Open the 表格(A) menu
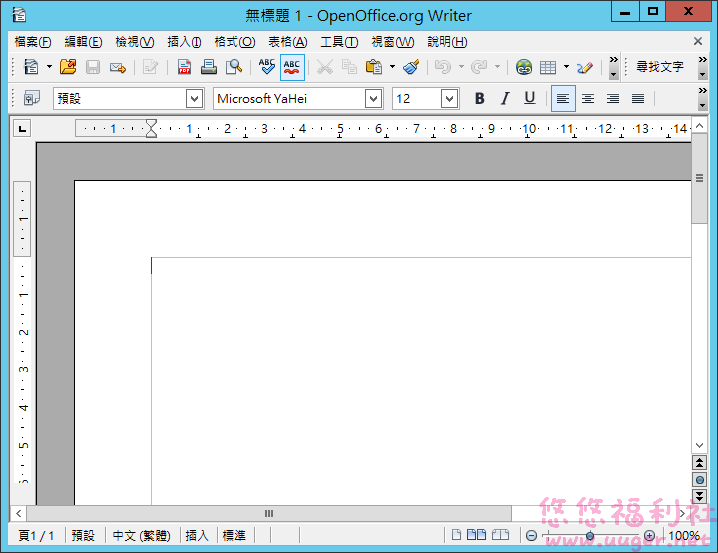Viewport: 718px width, 553px height. tap(288, 42)
